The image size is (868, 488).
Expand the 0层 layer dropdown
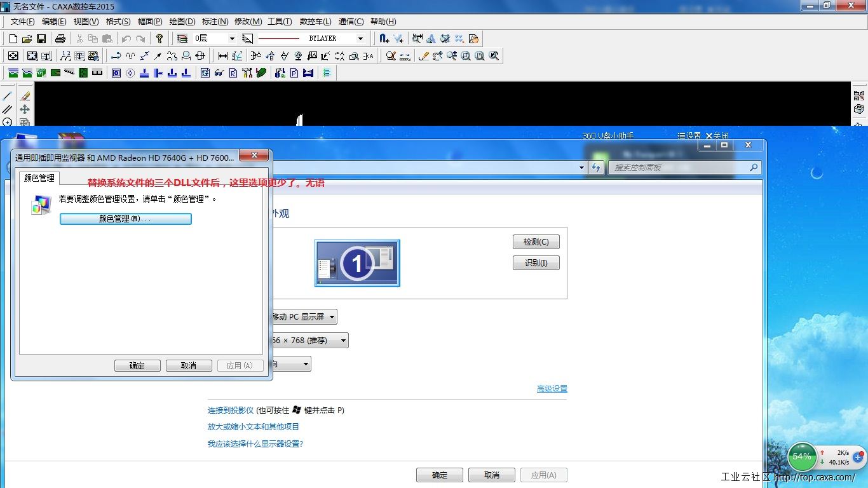point(231,39)
